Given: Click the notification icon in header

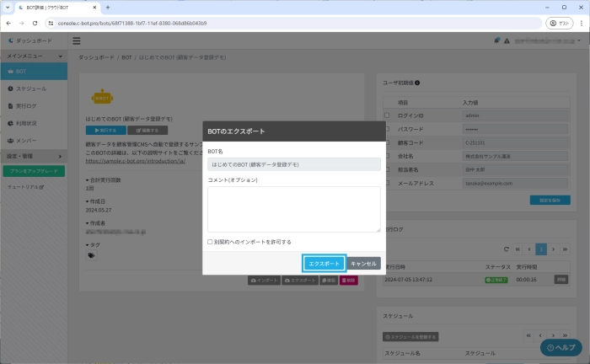Looking at the screenshot, I should pos(497,40).
